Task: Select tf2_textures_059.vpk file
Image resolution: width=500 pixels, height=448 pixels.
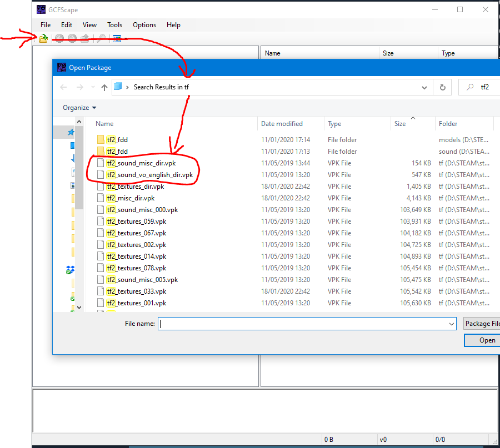Action: (x=137, y=222)
